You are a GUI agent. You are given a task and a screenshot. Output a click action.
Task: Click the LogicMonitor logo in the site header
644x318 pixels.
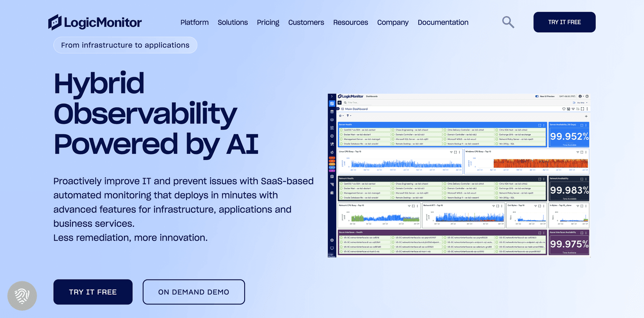point(95,22)
